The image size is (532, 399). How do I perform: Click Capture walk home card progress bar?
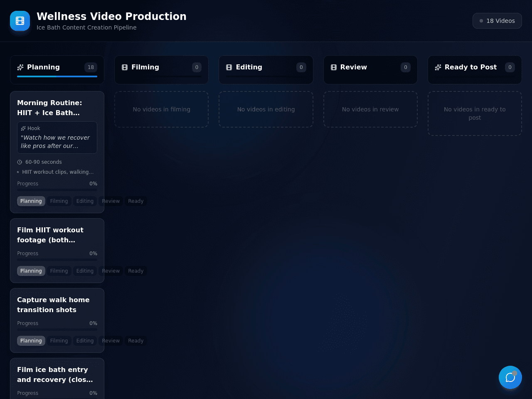point(57,330)
